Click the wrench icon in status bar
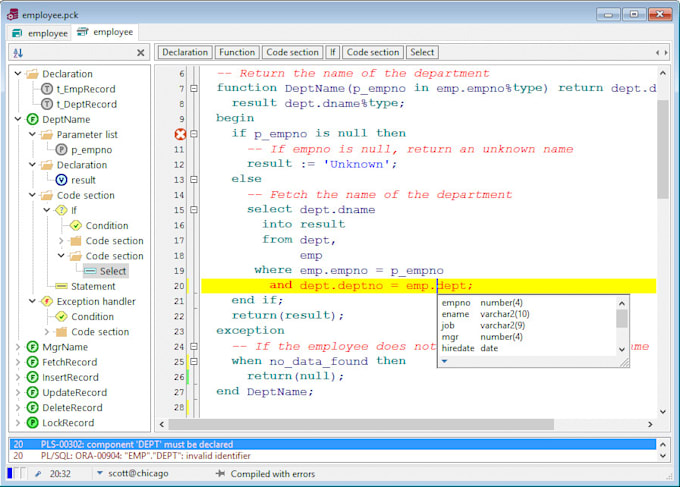This screenshot has width=680, height=487. point(38,474)
